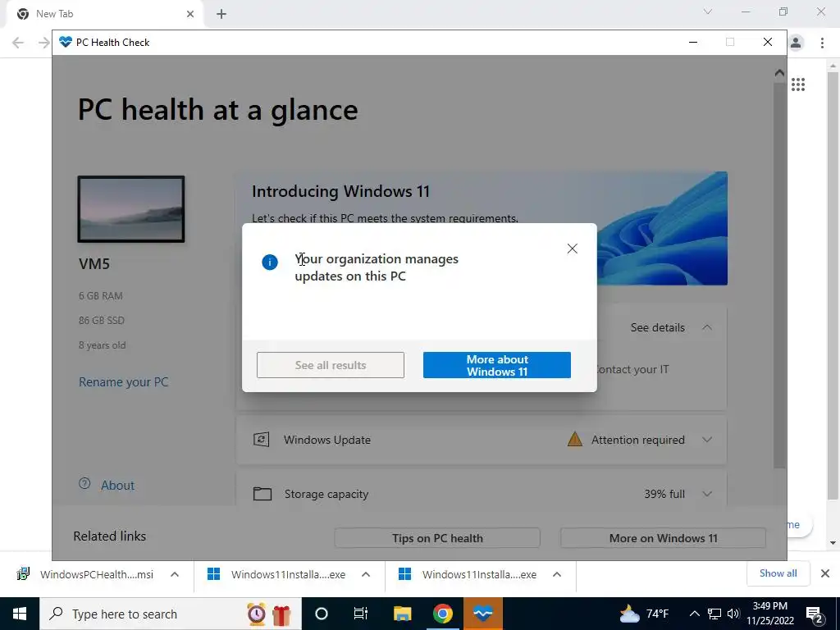Open Chrome tab search chevron
Viewport: 840px width, 630px height.
[x=708, y=11]
